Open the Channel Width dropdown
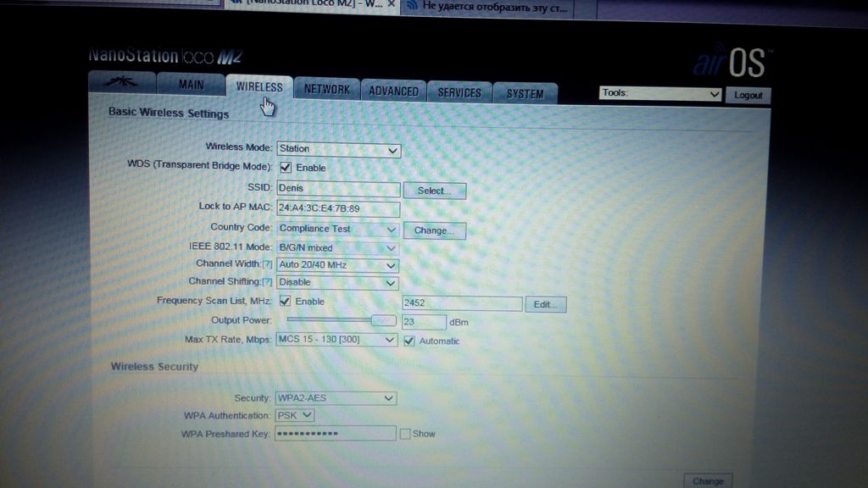The height and width of the screenshot is (488, 868). pos(337,265)
